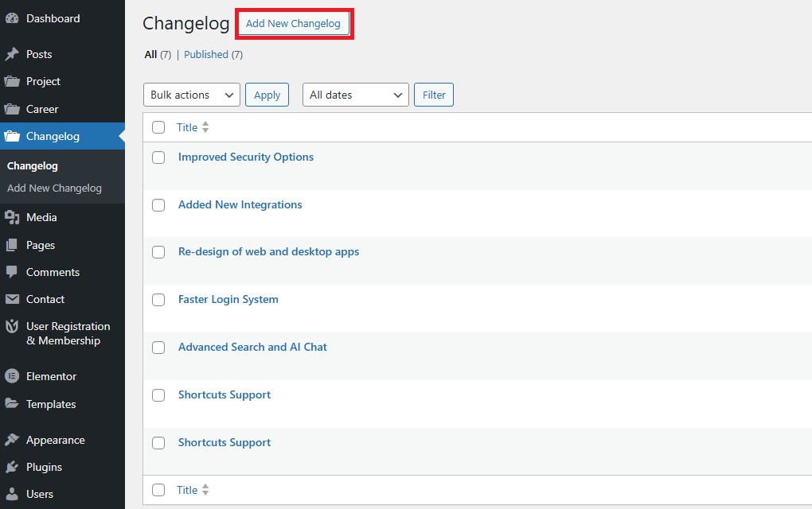Select the Faster Login System checkbox
This screenshot has height=509, width=812.
coord(158,300)
